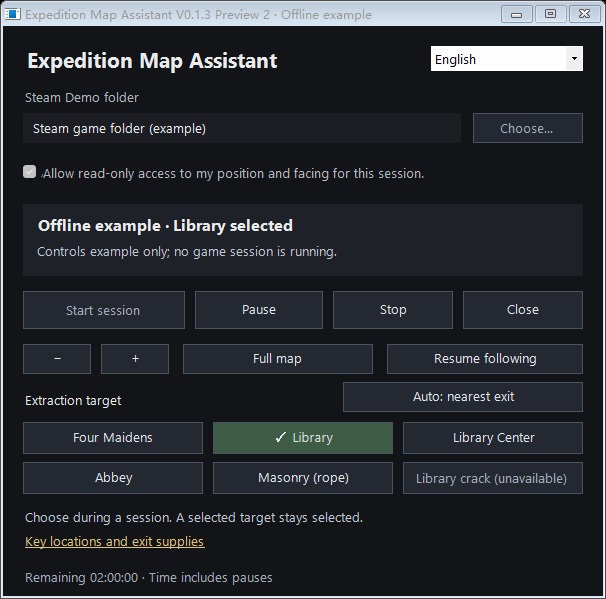Screen dimensions: 606x599
Task: Select Four Maidens extraction target
Action: click(x=113, y=438)
